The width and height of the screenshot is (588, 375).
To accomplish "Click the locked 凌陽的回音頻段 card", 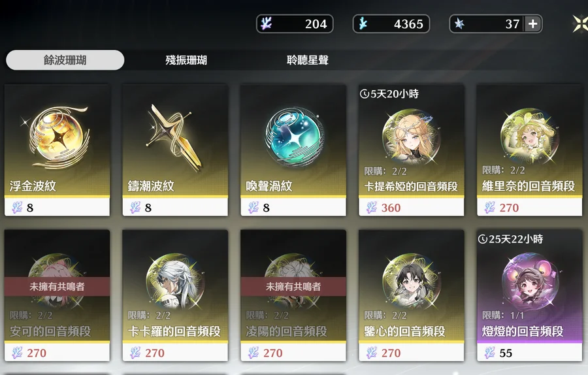I will click(x=293, y=295).
